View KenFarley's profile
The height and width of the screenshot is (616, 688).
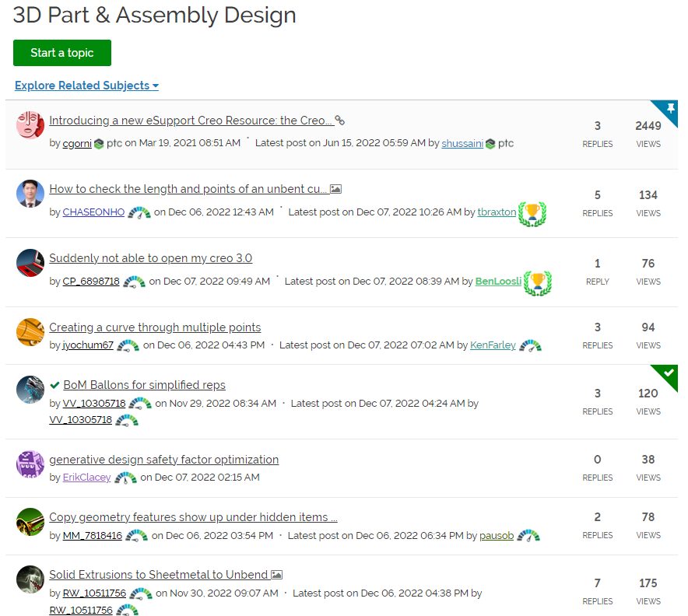tap(493, 345)
